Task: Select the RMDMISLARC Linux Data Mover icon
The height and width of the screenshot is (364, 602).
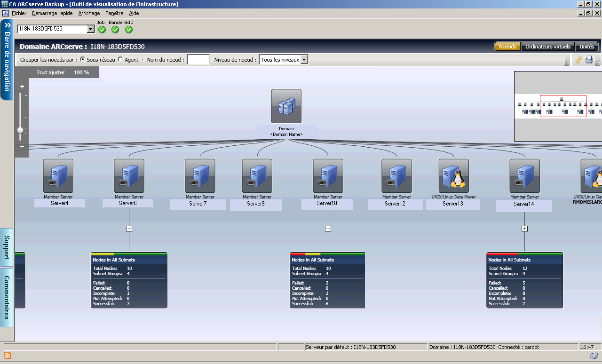Action: (591, 176)
